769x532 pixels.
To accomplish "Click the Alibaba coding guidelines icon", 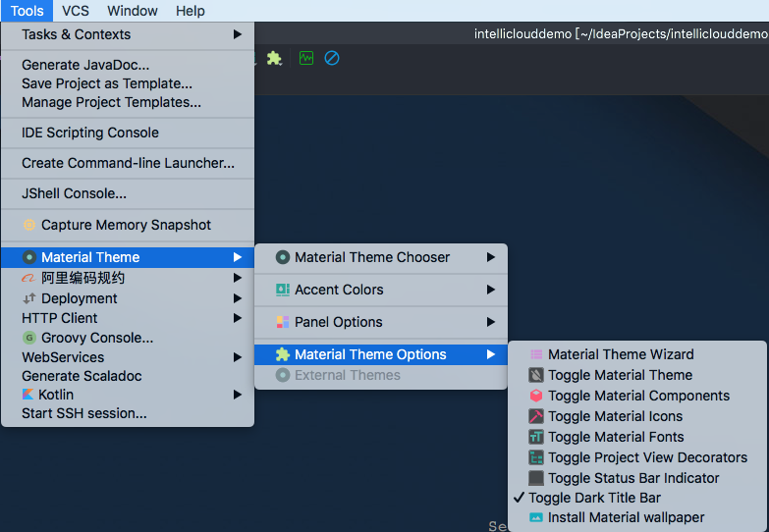I will click(28, 278).
